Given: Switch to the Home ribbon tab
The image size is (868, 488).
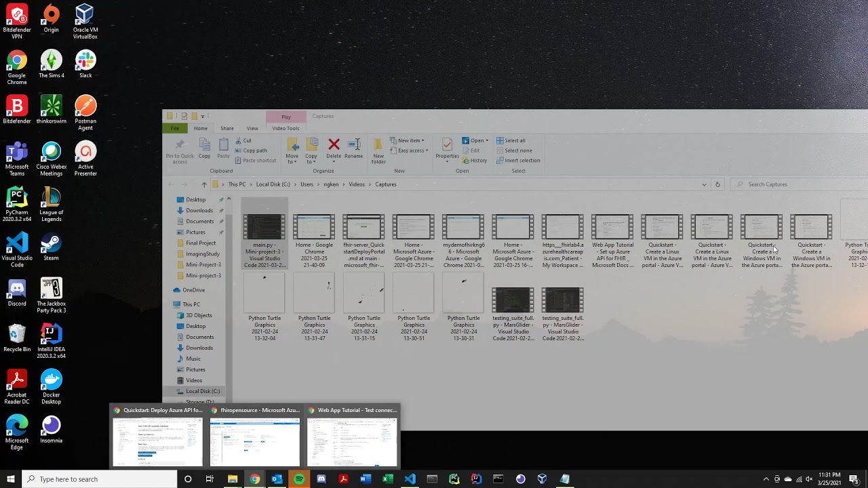Looking at the screenshot, I should pos(201,128).
